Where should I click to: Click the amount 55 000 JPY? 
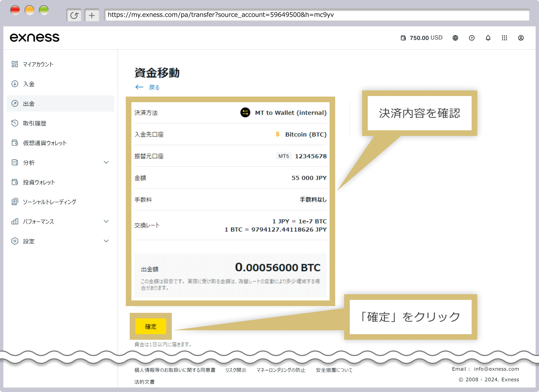coord(309,178)
